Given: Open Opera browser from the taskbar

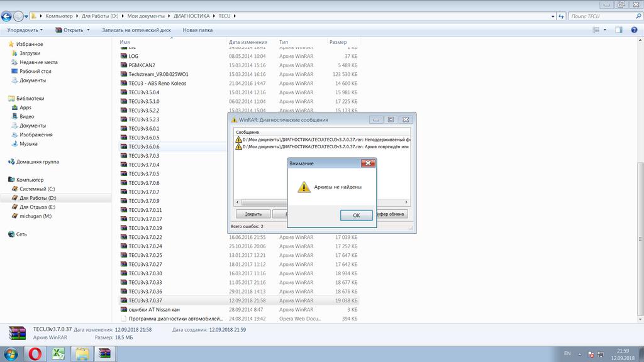Looking at the screenshot, I should 35,354.
